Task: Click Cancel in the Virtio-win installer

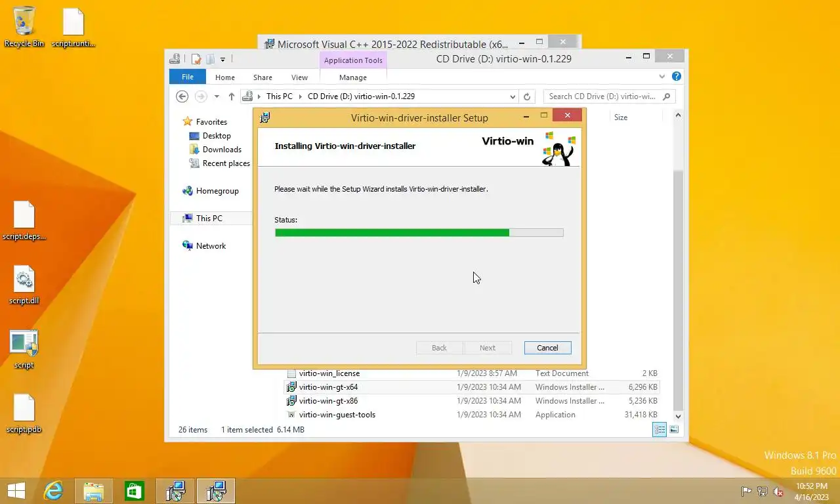Action: (x=547, y=348)
